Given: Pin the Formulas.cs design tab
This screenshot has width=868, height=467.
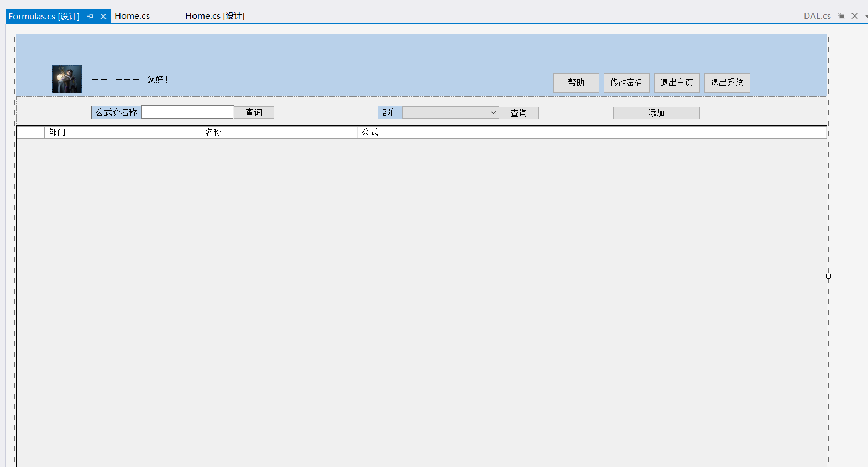Looking at the screenshot, I should [x=90, y=17].
